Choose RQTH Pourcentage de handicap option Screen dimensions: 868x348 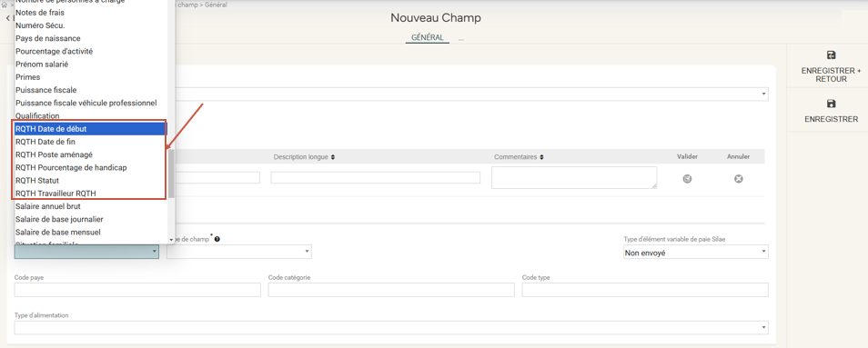coord(91,167)
